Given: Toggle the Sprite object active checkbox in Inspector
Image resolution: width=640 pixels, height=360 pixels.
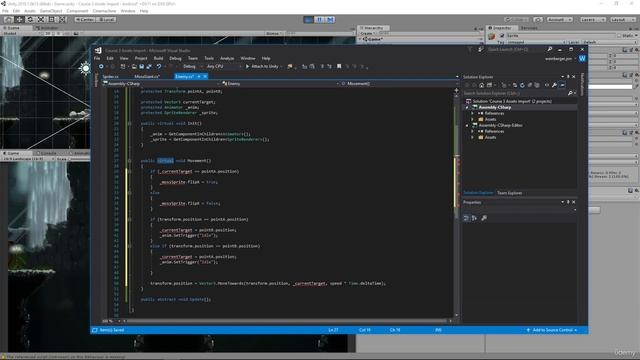Looking at the screenshot, I should (502, 36).
